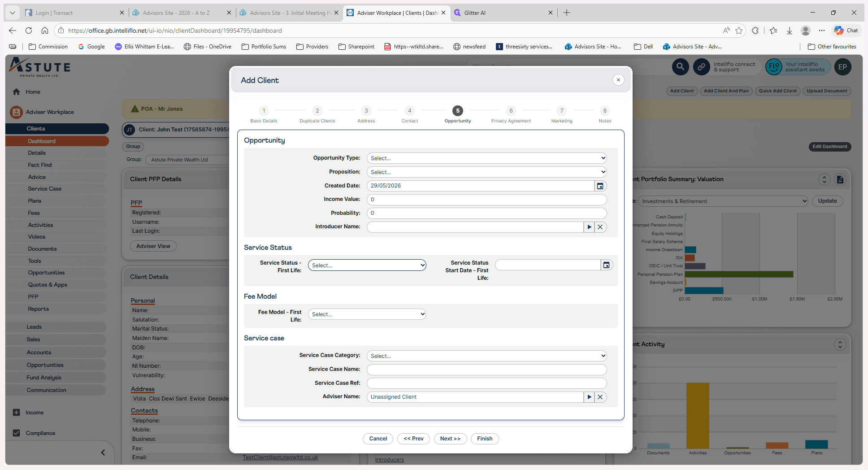
Task: Open Adviser Name lookup arrow
Action: pyautogui.click(x=589, y=397)
